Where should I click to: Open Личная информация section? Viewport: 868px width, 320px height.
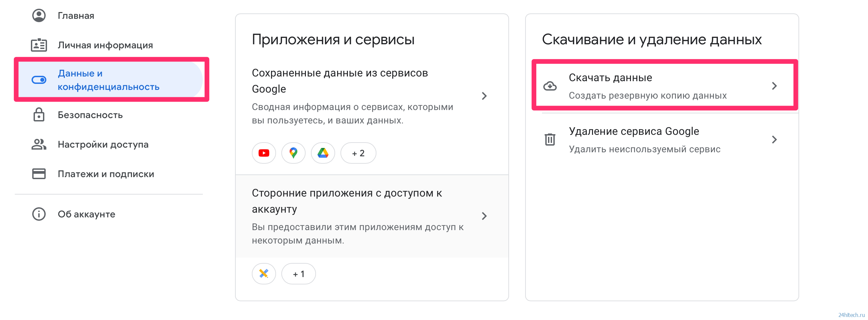pyautogui.click(x=105, y=45)
